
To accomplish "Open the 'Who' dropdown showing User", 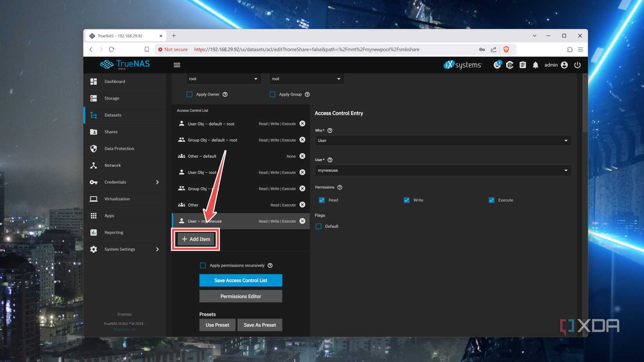I will [443, 140].
